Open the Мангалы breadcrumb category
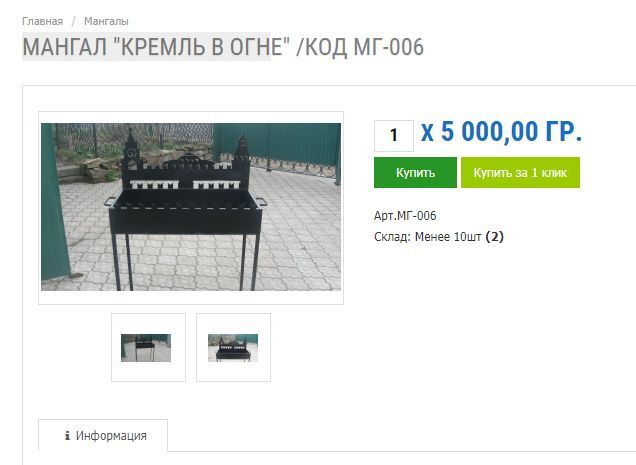This screenshot has height=465, width=636. click(106, 21)
